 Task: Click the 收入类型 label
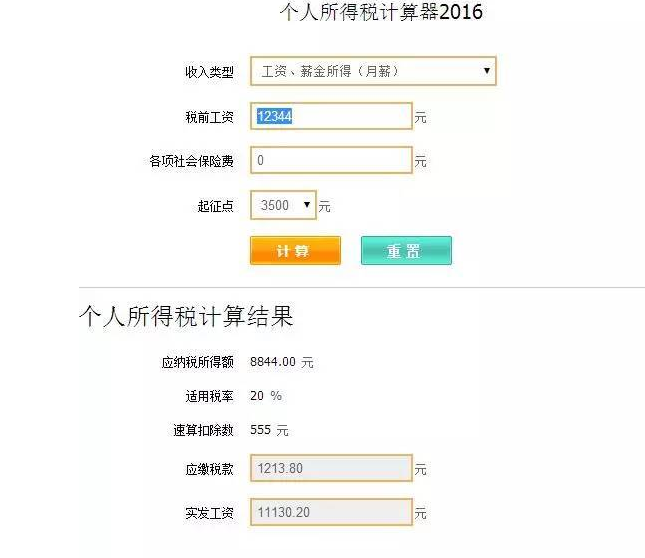(x=209, y=72)
